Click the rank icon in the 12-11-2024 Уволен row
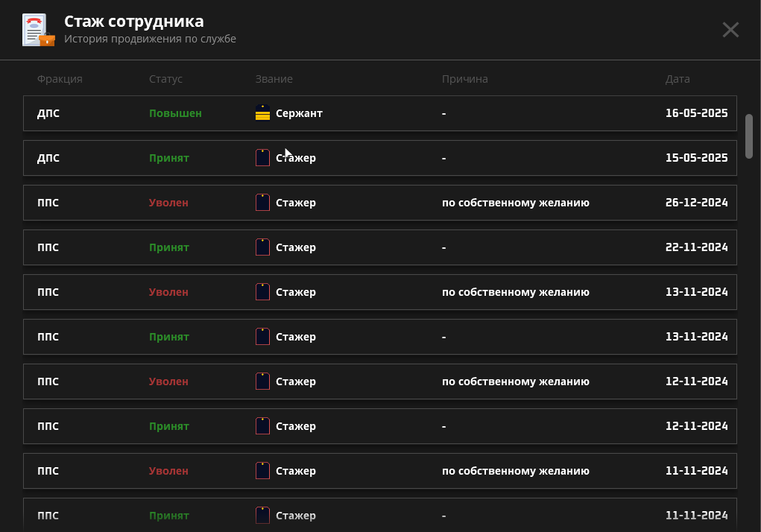Viewport: 761px width, 532px height. click(x=262, y=381)
